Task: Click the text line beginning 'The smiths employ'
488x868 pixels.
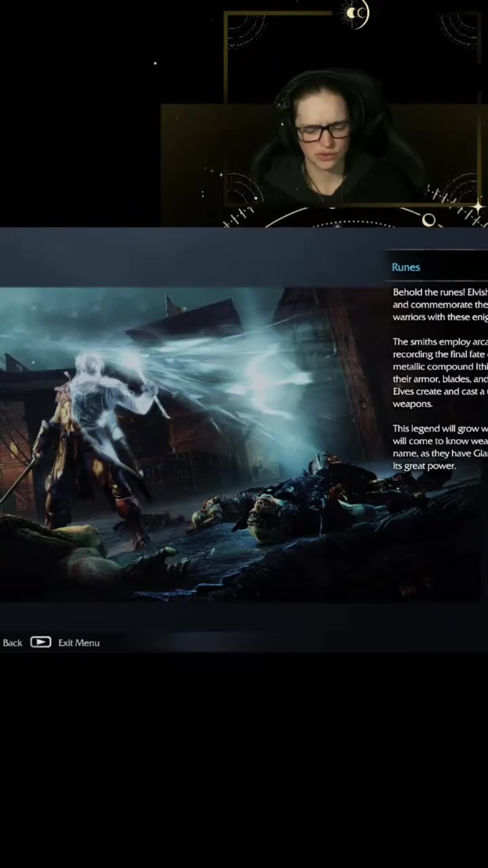Action: (440, 342)
